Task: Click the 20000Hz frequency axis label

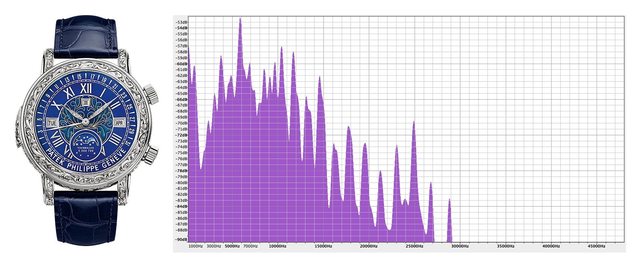Action: 369,246
